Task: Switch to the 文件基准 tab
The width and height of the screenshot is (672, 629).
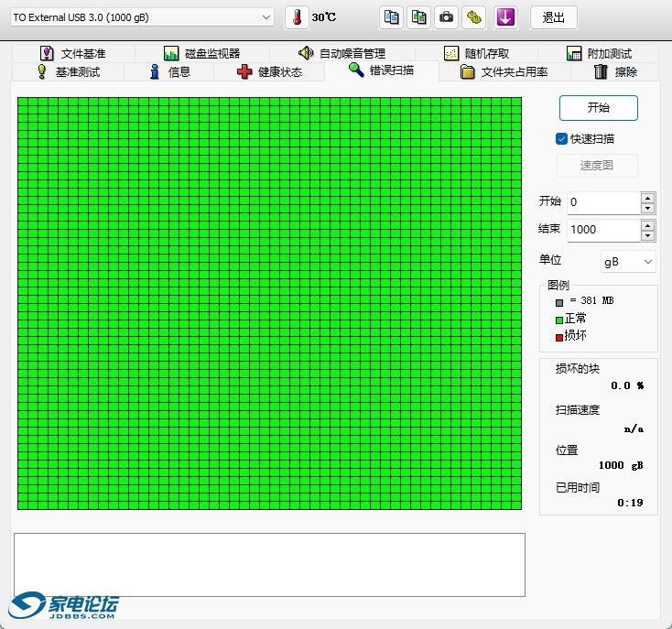Action: [73, 53]
